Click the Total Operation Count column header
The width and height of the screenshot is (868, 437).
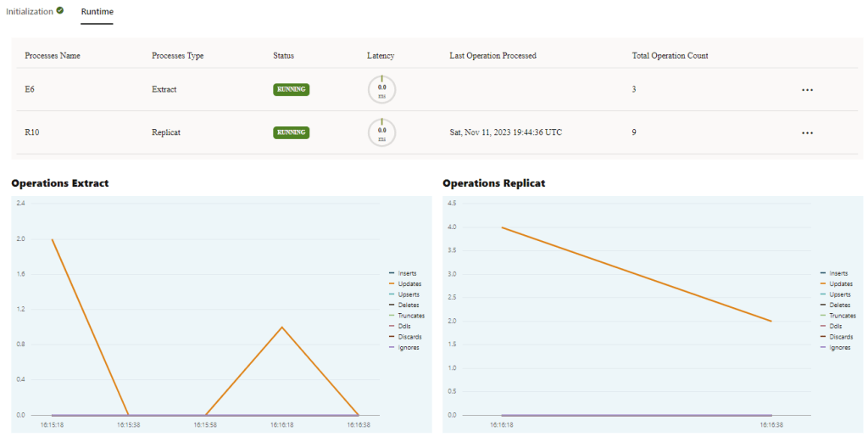670,56
